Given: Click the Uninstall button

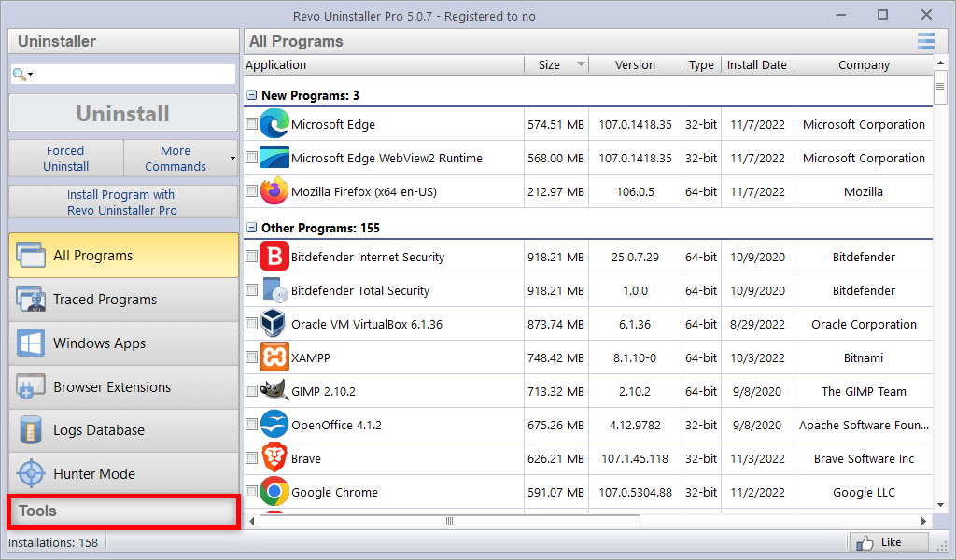Looking at the screenshot, I should 123,113.
